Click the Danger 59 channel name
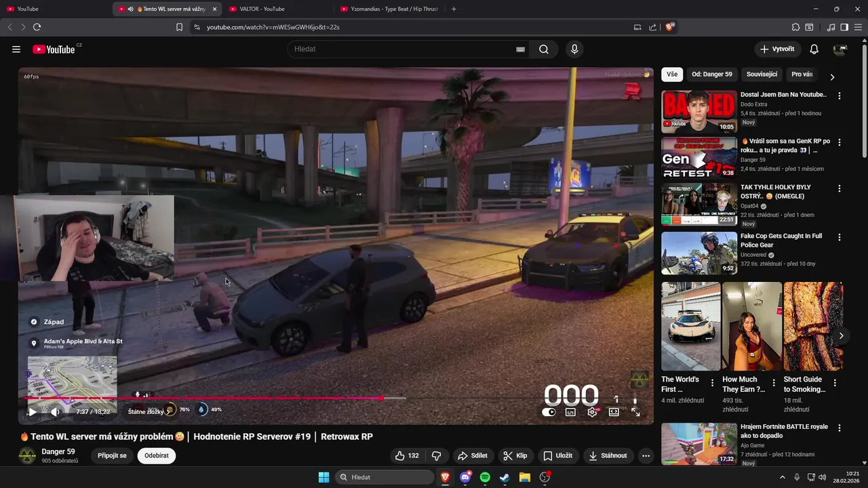This screenshot has height=488, width=868. (58, 451)
